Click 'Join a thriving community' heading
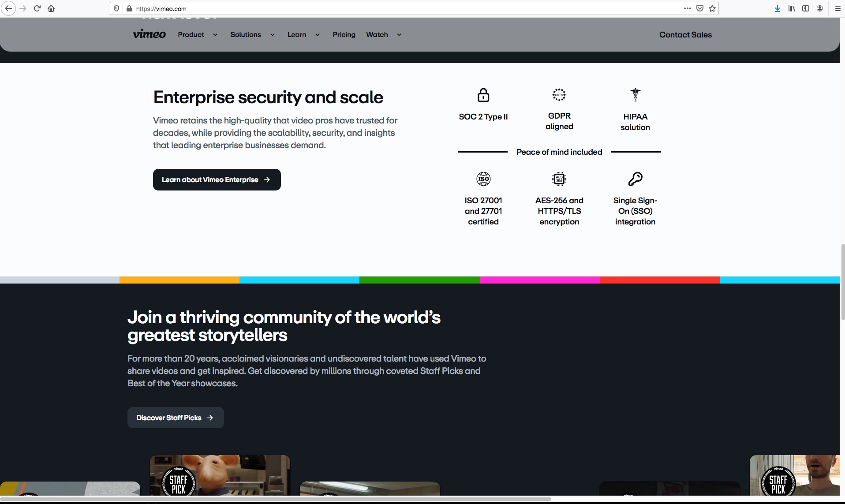The image size is (845, 504). coord(284,326)
